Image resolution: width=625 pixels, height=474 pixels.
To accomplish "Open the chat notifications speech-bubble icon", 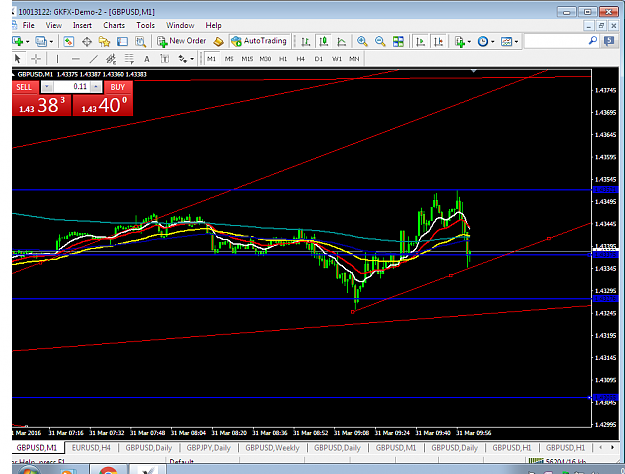I will coord(609,41).
